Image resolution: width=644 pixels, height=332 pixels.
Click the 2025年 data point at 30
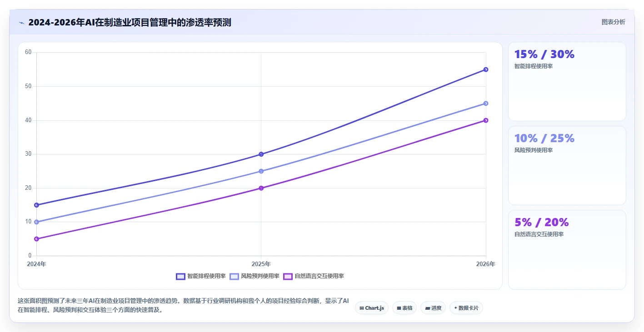point(261,154)
